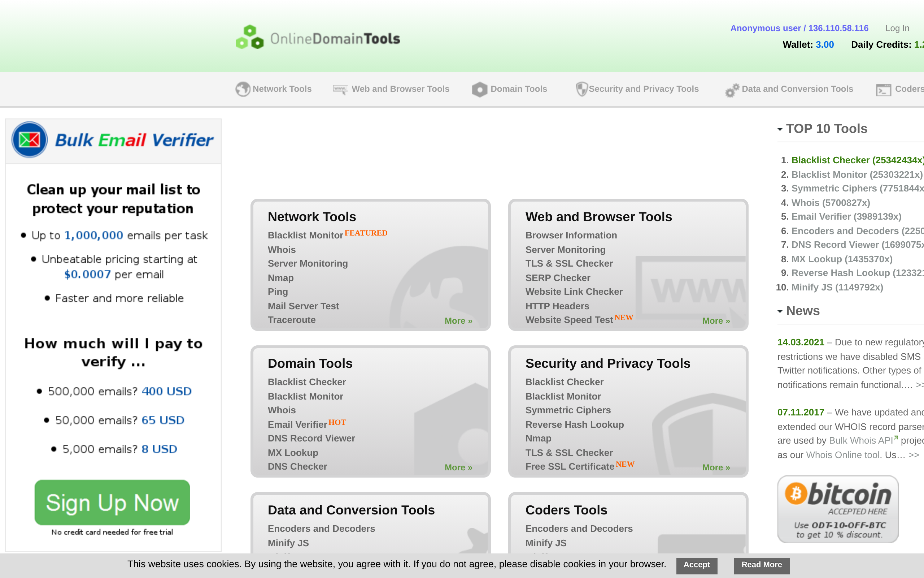Open the 14.03.2021 news item date
924x578 pixels.
pyautogui.click(x=801, y=342)
